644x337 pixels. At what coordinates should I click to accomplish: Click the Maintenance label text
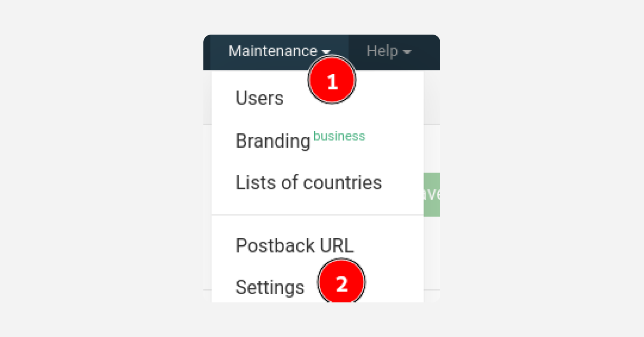click(x=273, y=51)
